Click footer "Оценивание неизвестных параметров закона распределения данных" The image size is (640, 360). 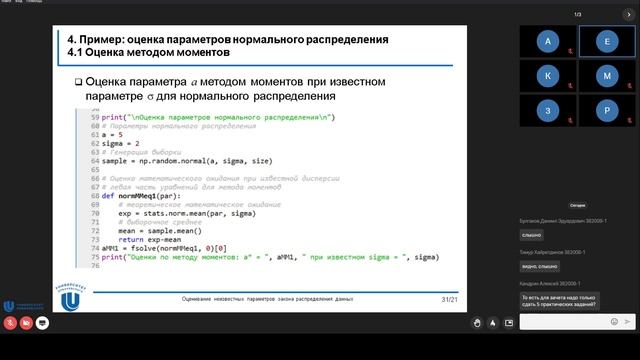(x=267, y=299)
